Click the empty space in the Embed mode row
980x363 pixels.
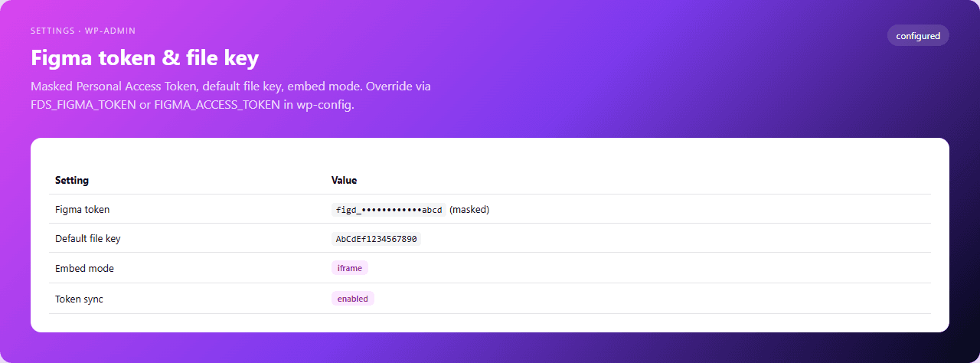(651, 268)
